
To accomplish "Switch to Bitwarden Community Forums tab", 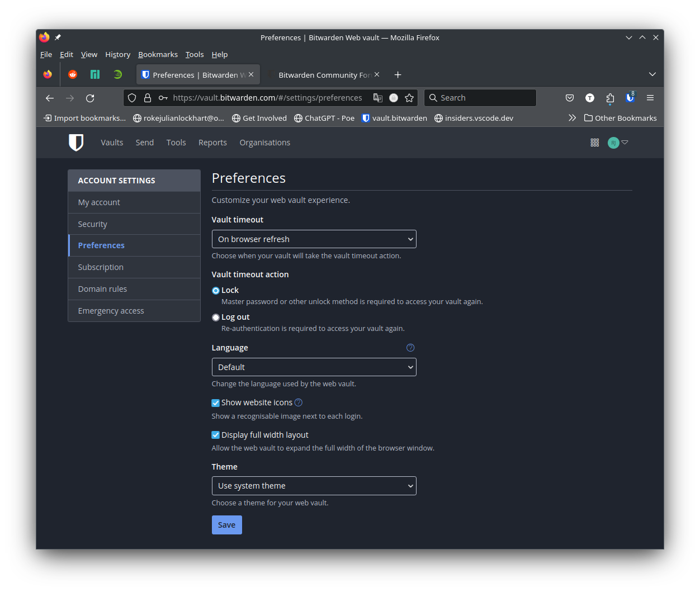I will [324, 75].
